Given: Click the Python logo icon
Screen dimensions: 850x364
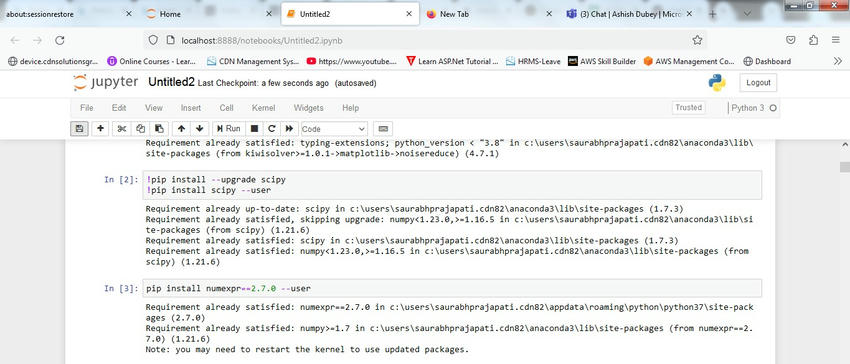Looking at the screenshot, I should (x=717, y=82).
